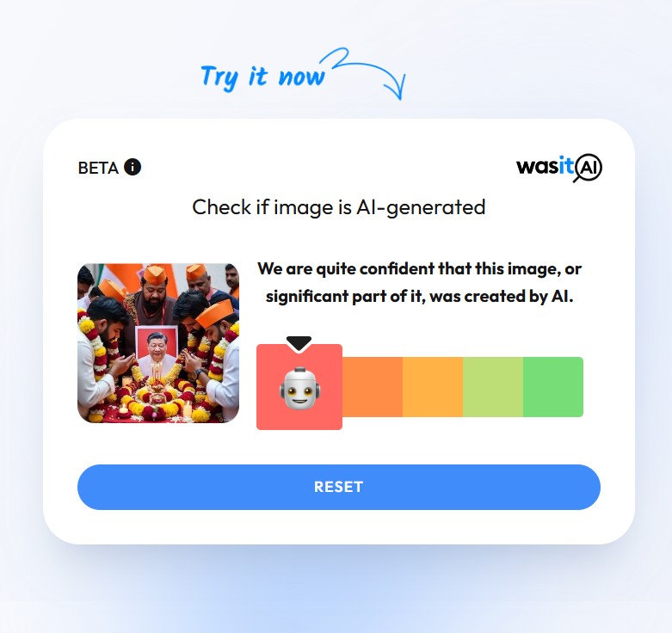Viewport: 672px width, 633px height.
Task: Click the black triangle indicator marker
Action: (x=299, y=344)
